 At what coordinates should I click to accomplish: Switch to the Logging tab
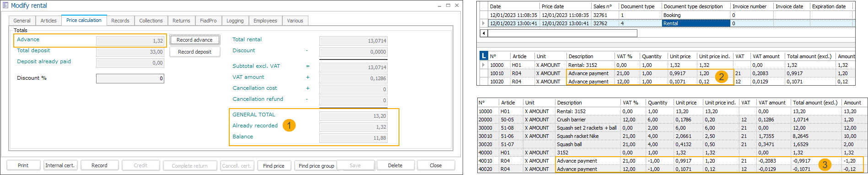pos(235,21)
